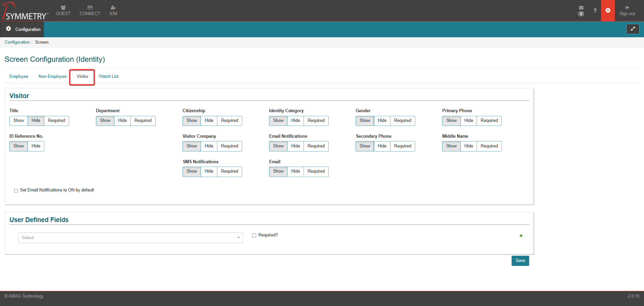Open the messages envelope icon
The height and width of the screenshot is (306, 644).
pyautogui.click(x=581, y=8)
